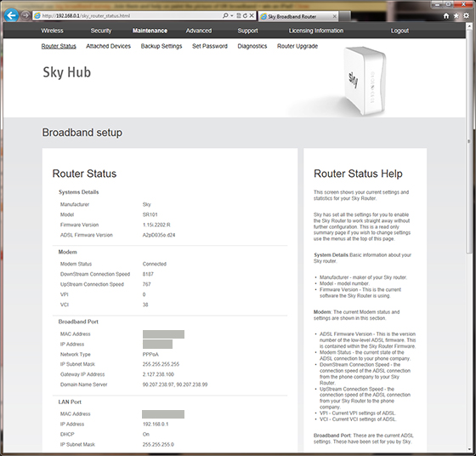Open the browser Tools gear icon
The height and width of the screenshot is (456, 476).
click(467, 16)
